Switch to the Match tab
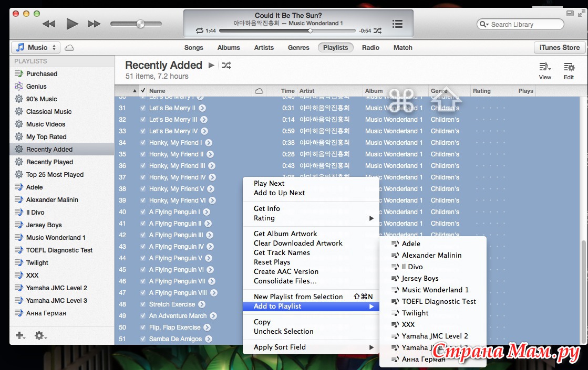The height and width of the screenshot is (370, 588). 403,48
